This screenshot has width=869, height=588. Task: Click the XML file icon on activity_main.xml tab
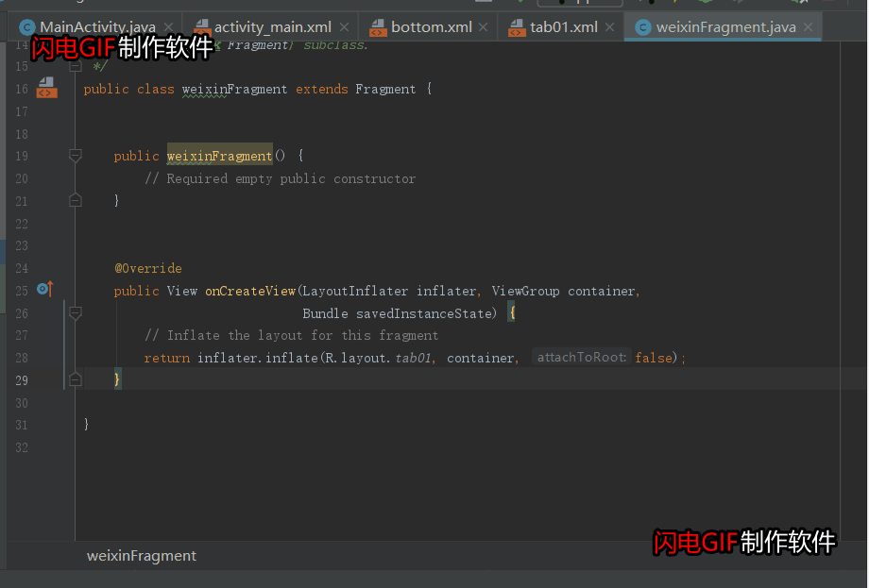pyautogui.click(x=202, y=27)
